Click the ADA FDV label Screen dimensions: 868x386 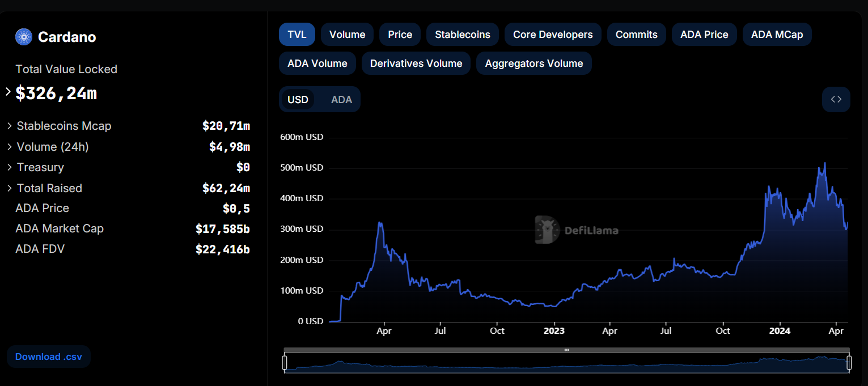click(40, 249)
